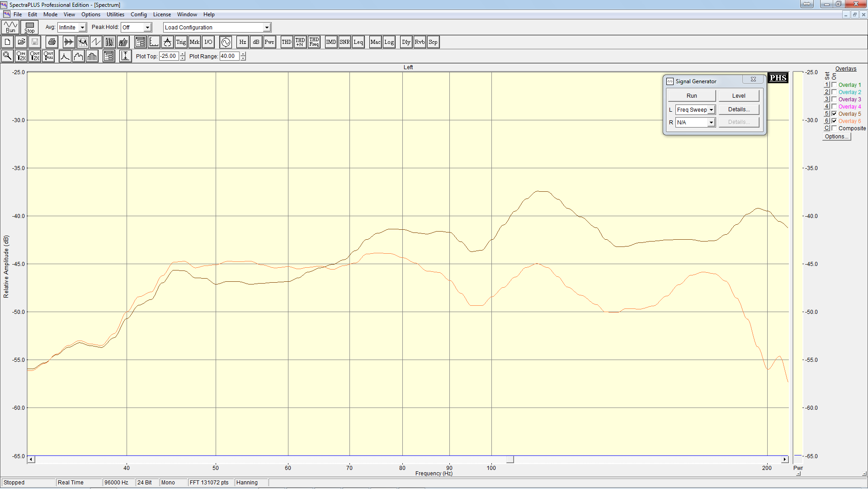Expand the Load Configuration dropdown
Image resolution: width=868 pixels, height=493 pixels.
(267, 28)
